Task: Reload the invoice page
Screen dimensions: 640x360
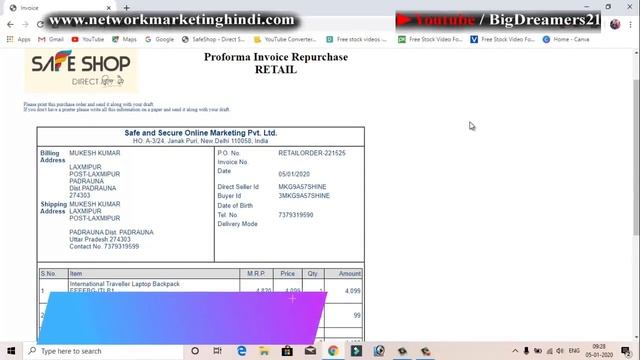Action: coord(40,24)
